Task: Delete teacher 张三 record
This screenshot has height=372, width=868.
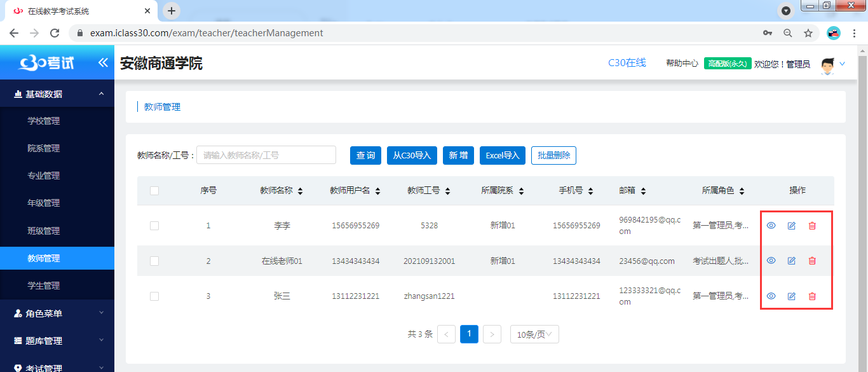Action: pyautogui.click(x=812, y=296)
